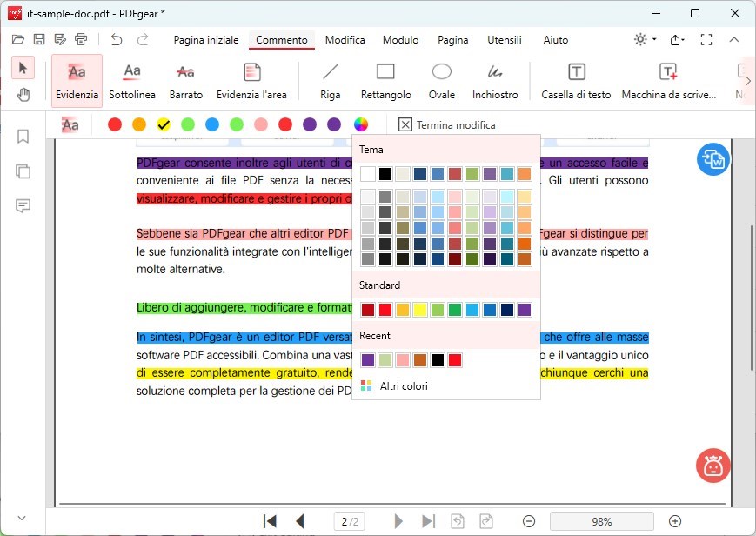This screenshot has height=536, width=756.
Task: Select the Inchiostro ink tool
Action: [x=495, y=80]
